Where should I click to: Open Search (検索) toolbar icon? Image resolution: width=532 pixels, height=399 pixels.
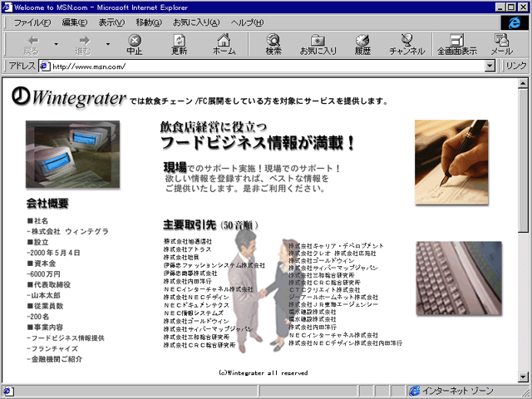[x=273, y=43]
